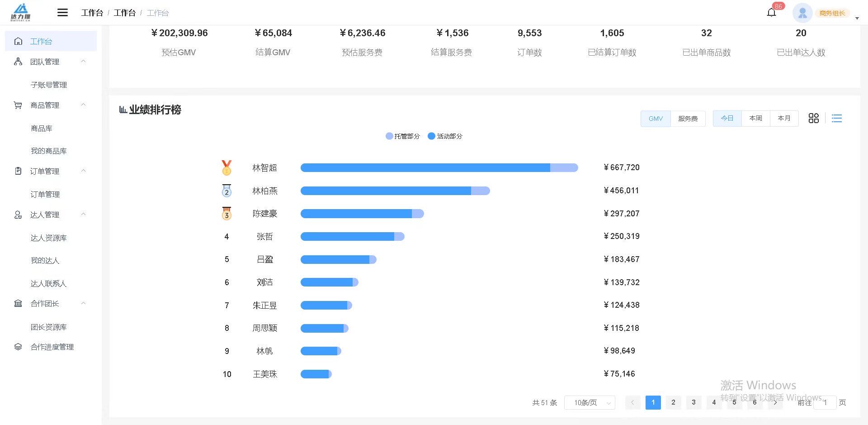The image size is (868, 425).
Task: Click the bronze medal icon for 陈建豪
Action: 226,213
